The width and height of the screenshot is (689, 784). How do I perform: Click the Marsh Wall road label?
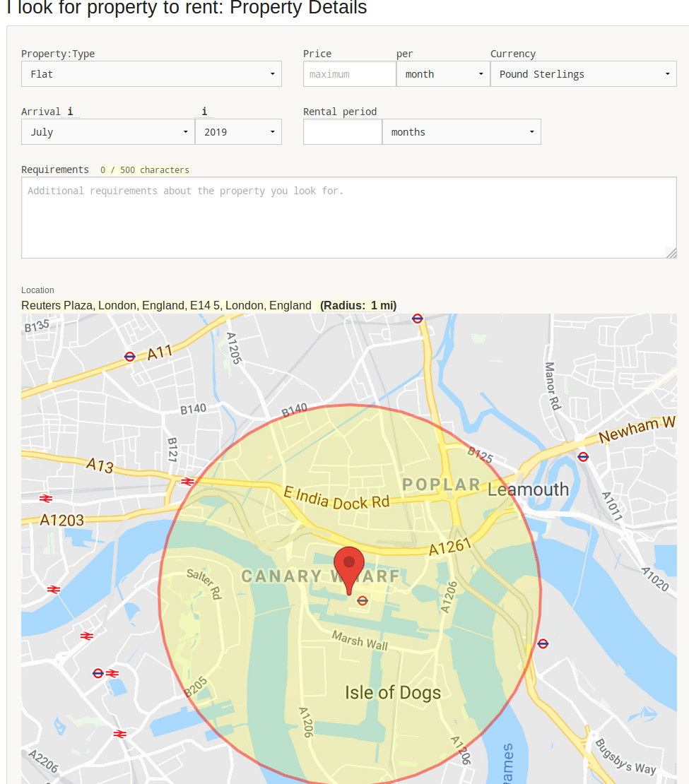[x=360, y=640]
